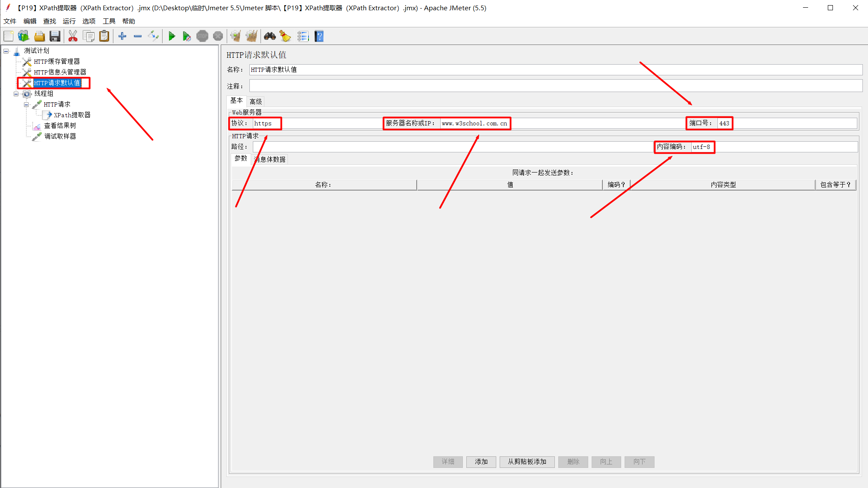Viewport: 868px width, 488px height.
Task: Copy the selected tree element
Action: 89,36
